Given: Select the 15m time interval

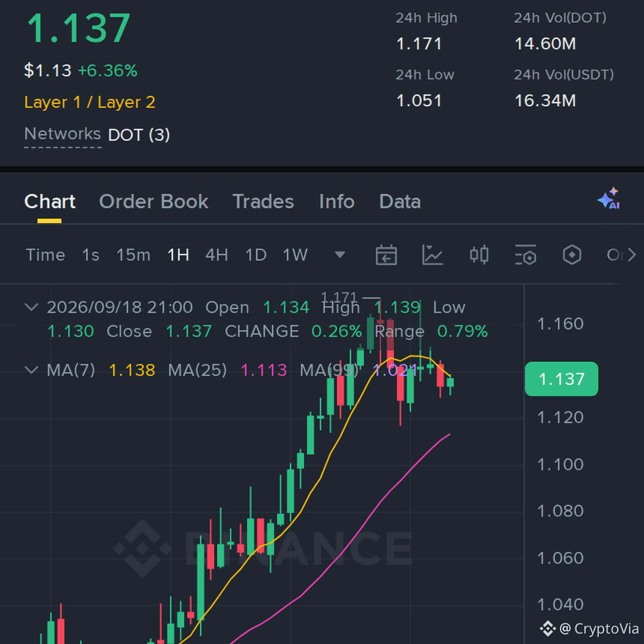Looking at the screenshot, I should [133, 255].
